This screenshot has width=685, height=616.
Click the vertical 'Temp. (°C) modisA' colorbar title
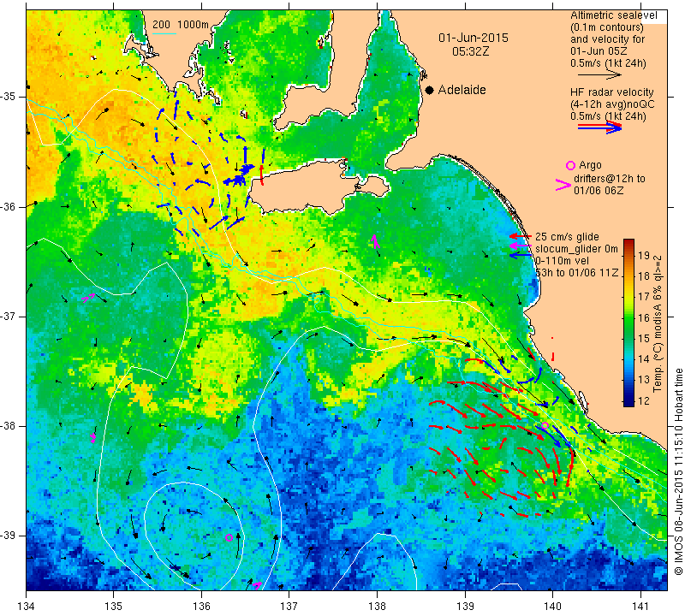coord(658,323)
